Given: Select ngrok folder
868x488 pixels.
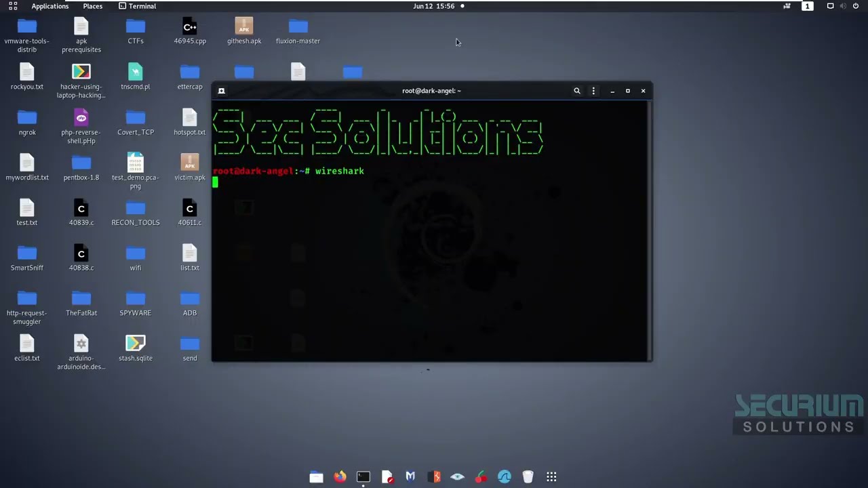Looking at the screenshot, I should (x=27, y=123).
